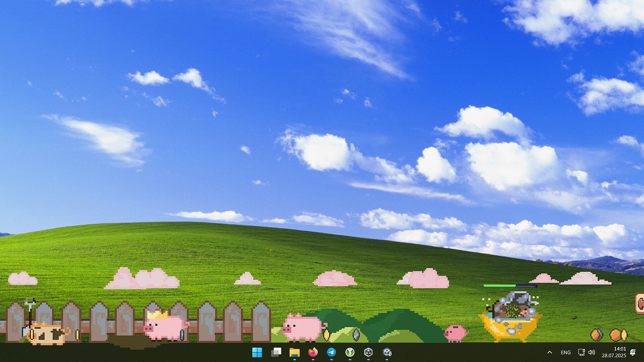
Task: Collect the silver coin lying on the green bush
Action: point(356,335)
